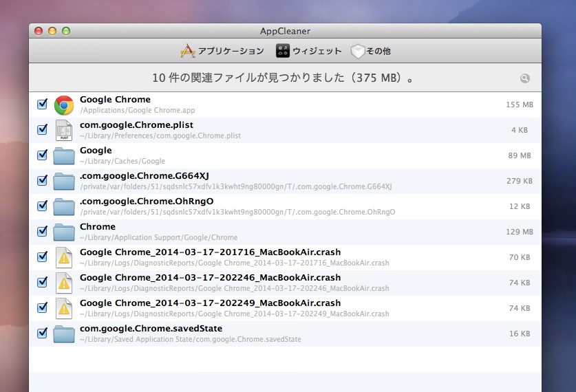Click the 89 MB size value
Image resolution: width=576 pixels, height=392 pixels.
click(x=520, y=155)
